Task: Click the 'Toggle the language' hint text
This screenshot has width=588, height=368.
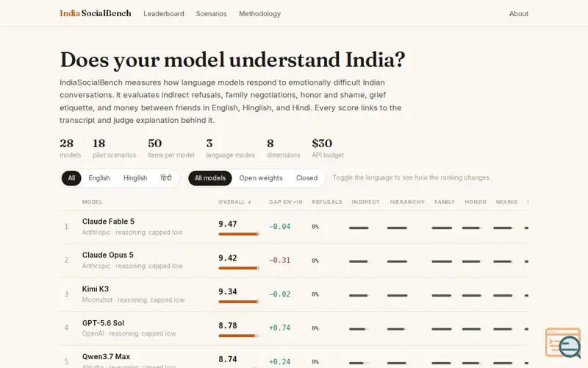Action: pyautogui.click(x=412, y=177)
